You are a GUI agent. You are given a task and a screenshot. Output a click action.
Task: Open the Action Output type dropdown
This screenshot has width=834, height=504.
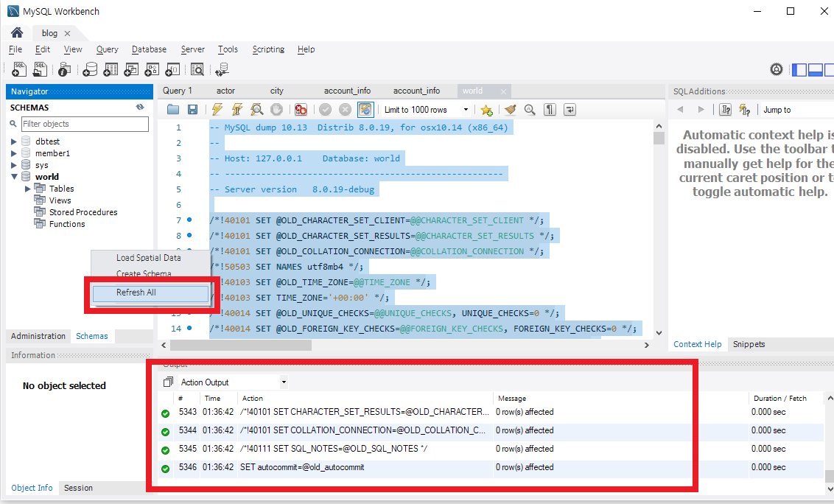click(x=284, y=382)
